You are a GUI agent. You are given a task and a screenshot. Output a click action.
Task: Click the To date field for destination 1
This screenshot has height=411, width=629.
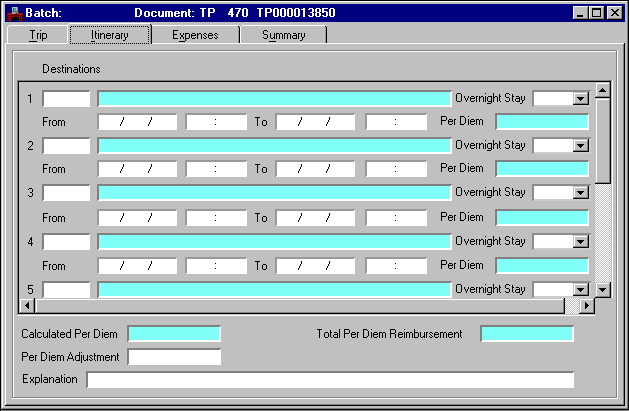click(x=315, y=122)
